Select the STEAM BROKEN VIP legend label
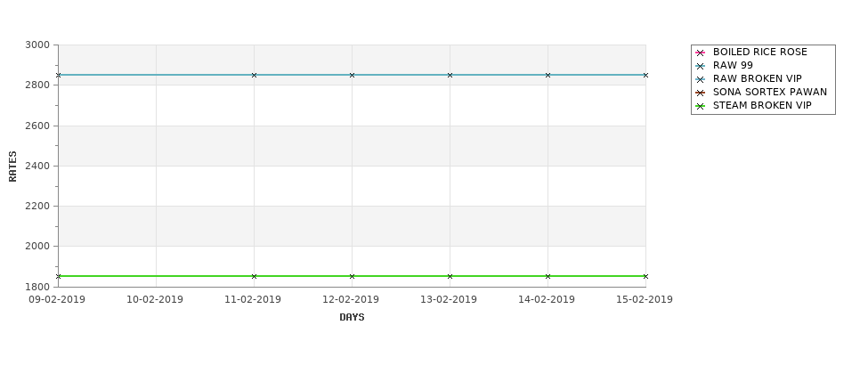Viewport: 868px width, 382px height. click(x=762, y=105)
